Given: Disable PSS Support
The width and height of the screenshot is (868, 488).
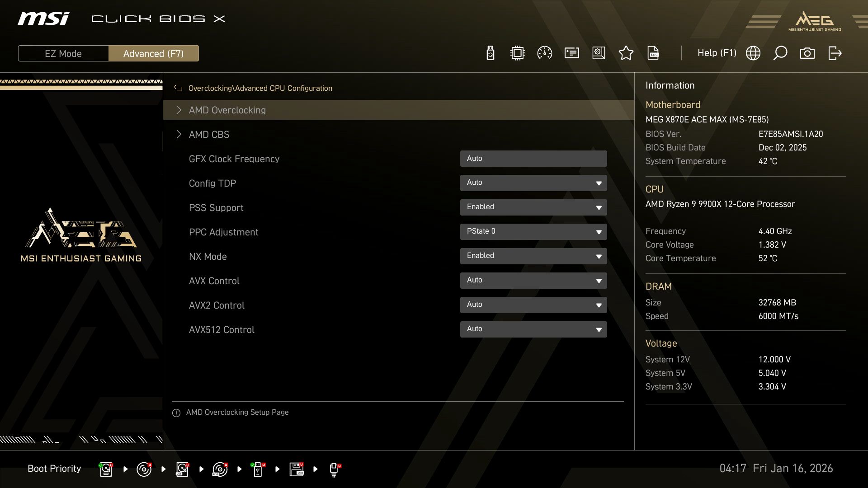Looking at the screenshot, I should point(533,207).
